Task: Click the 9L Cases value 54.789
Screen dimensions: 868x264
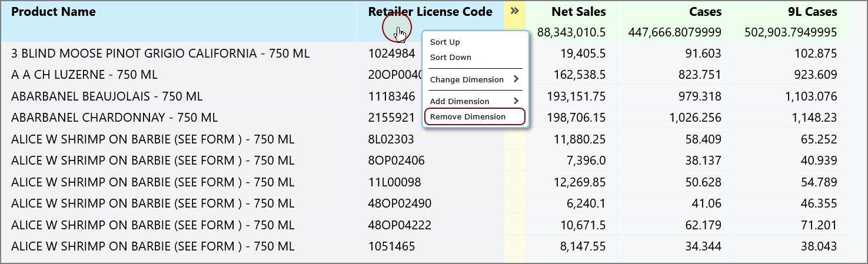Action: point(819,182)
